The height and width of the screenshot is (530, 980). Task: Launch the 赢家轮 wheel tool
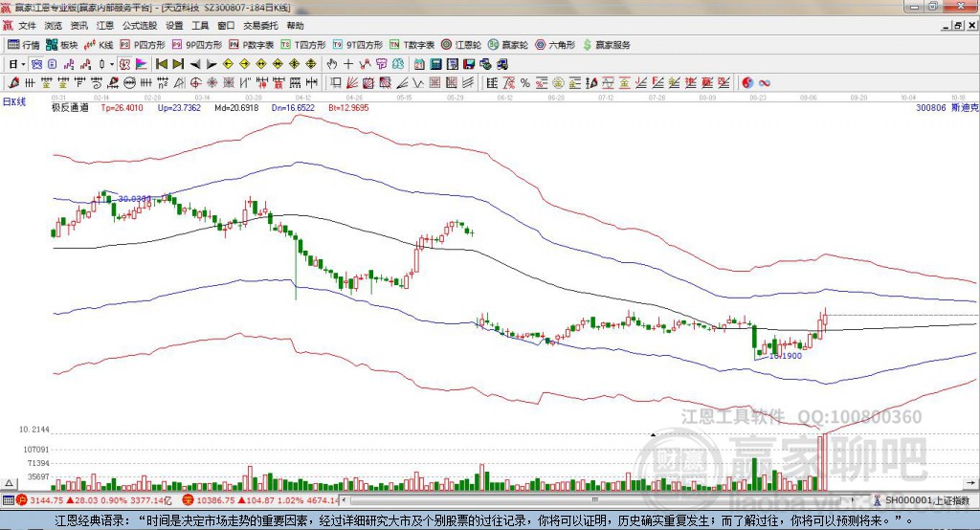508,45
